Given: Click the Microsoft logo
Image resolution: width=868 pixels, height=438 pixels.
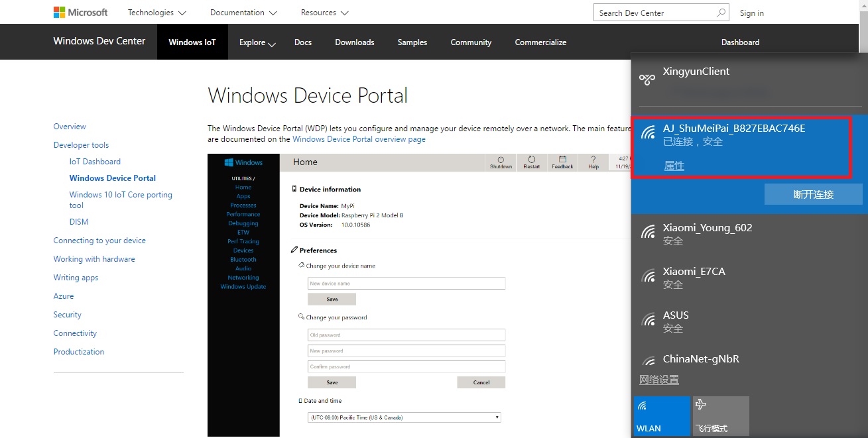Looking at the screenshot, I should [x=80, y=13].
